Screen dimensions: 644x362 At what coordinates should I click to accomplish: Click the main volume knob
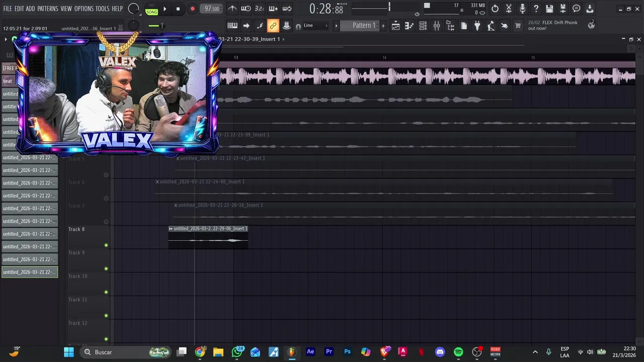point(133,9)
